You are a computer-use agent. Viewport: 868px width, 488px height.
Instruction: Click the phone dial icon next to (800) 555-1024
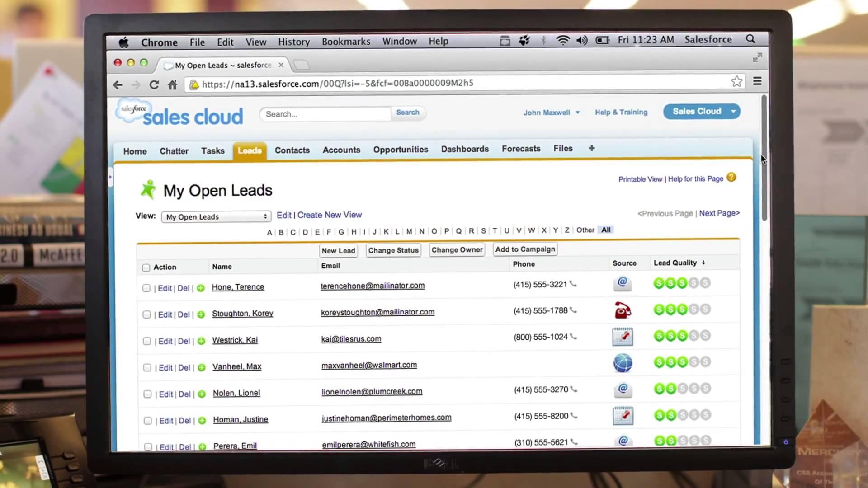pyautogui.click(x=574, y=336)
